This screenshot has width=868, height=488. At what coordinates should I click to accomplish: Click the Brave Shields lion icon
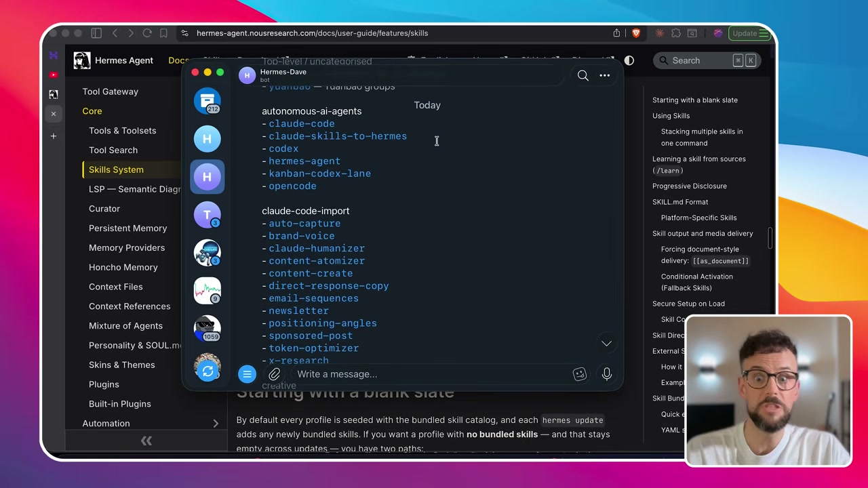[x=636, y=33]
